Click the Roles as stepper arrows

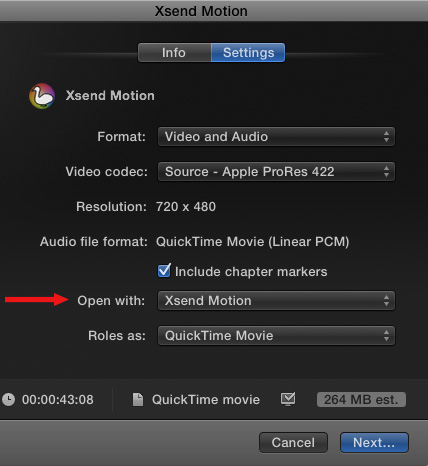click(x=386, y=336)
